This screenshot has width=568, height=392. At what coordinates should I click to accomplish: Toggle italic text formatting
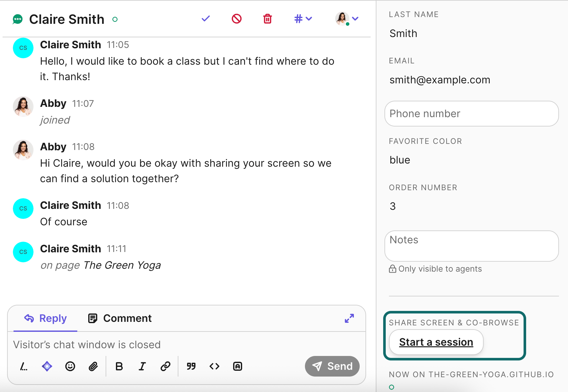[142, 366]
